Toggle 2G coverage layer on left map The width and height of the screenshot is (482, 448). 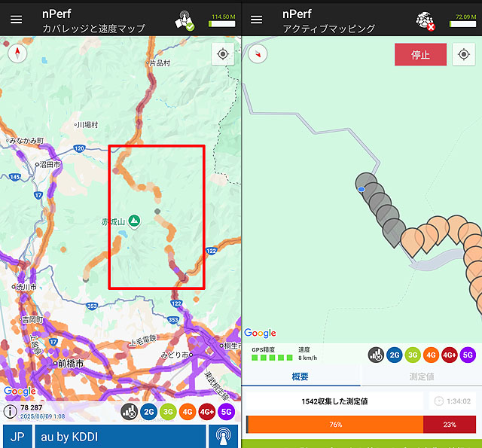coord(148,412)
